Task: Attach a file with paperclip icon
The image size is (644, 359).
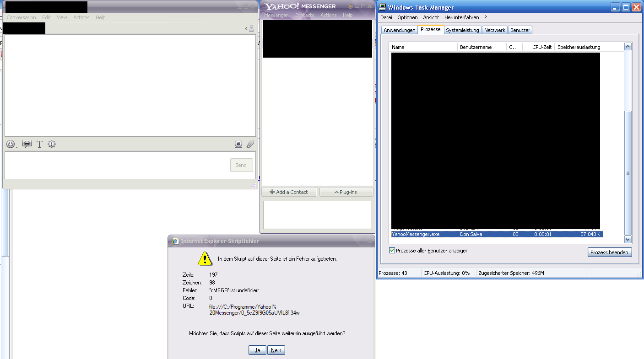Action: pos(250,145)
